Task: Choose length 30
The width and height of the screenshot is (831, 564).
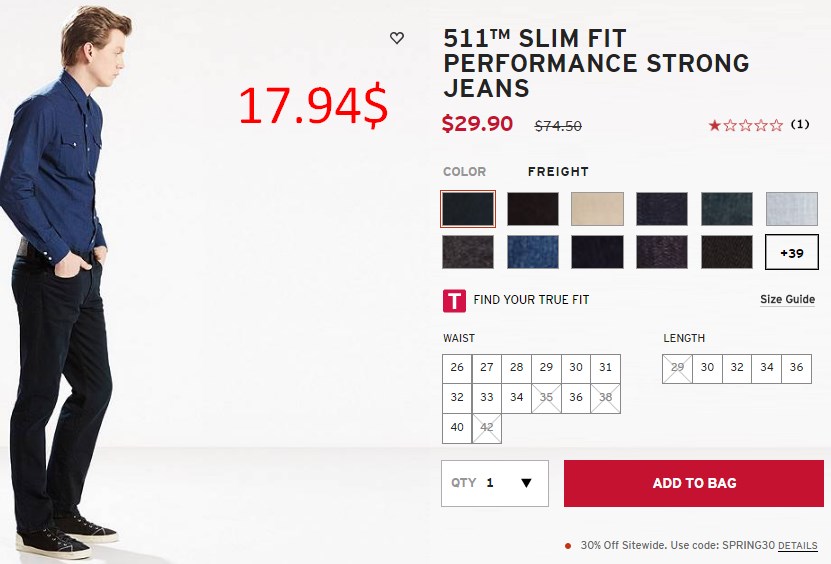Action: [x=707, y=367]
